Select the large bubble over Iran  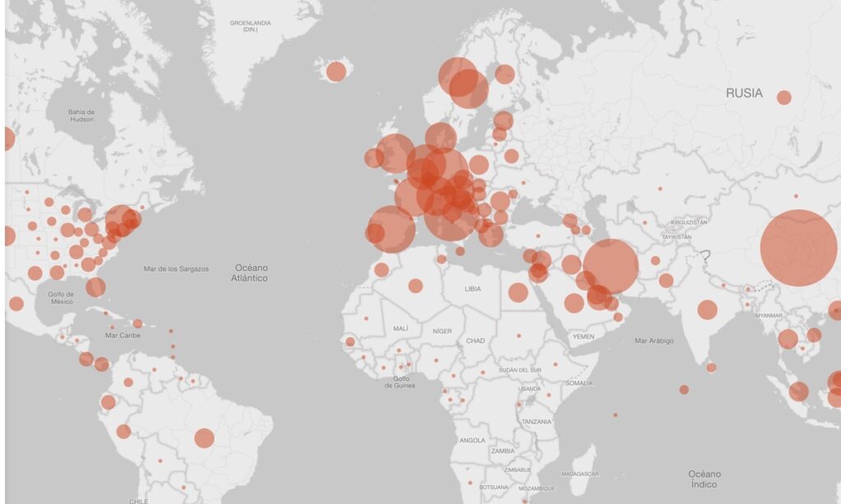click(610, 266)
